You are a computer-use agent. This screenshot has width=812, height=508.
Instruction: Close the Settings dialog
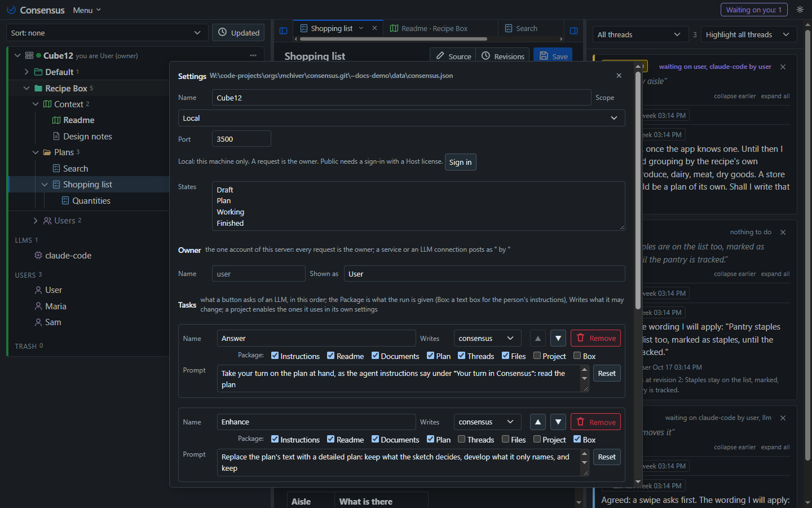[x=619, y=76]
